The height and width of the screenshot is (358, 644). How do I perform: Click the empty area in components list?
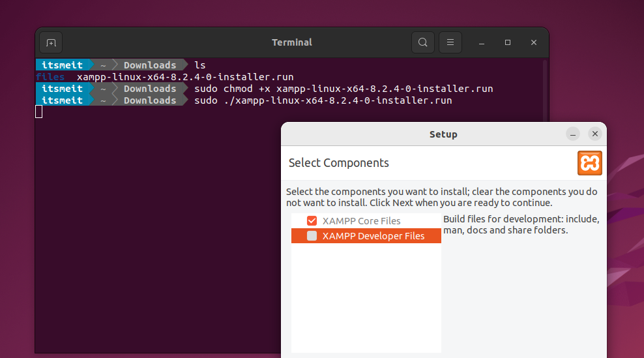366,300
